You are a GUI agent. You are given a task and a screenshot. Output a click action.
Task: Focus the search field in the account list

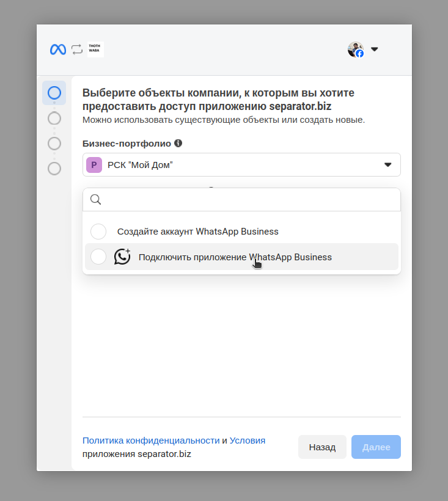pyautogui.click(x=241, y=200)
